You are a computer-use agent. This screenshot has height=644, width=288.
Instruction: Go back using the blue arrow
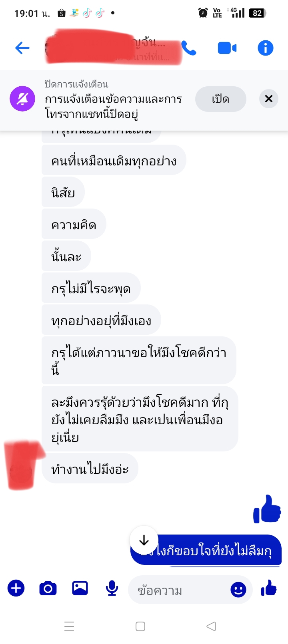22,48
